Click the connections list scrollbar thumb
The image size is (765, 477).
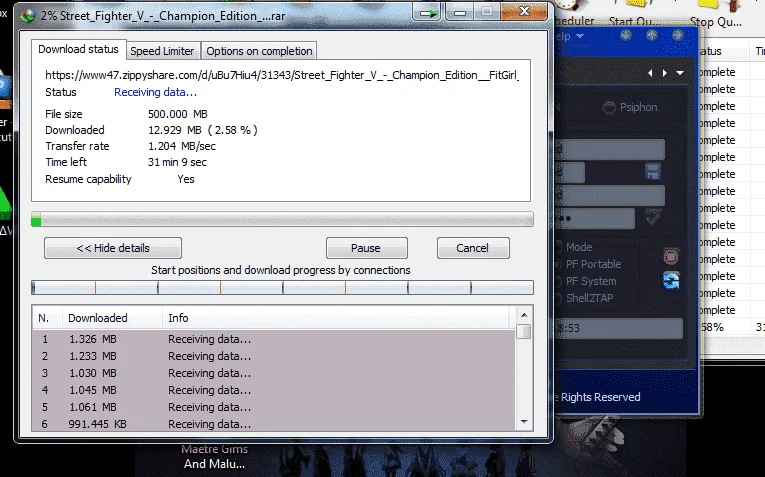coord(524,332)
